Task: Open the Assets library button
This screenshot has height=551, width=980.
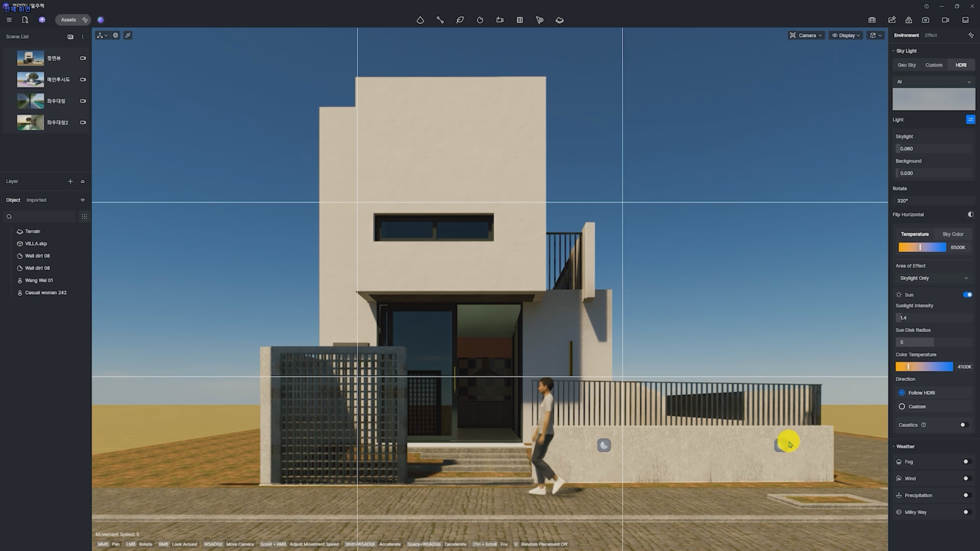Action: [73, 20]
